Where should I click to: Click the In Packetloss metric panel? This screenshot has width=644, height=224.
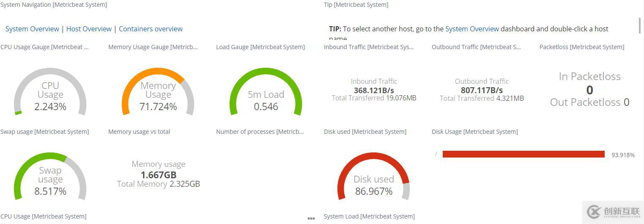point(589,89)
